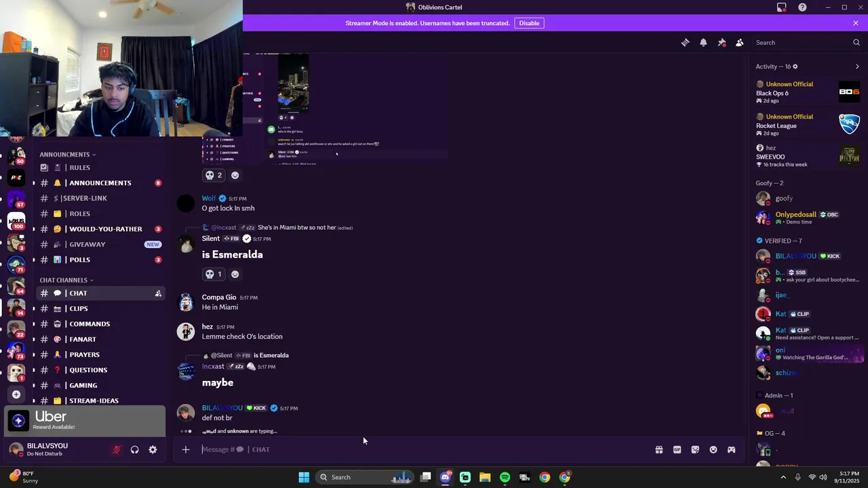Click the plus attachment button
The height and width of the screenshot is (488, 868).
[x=185, y=449]
